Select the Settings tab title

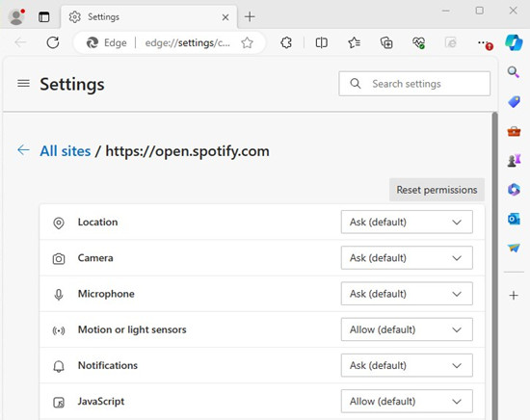coord(103,17)
